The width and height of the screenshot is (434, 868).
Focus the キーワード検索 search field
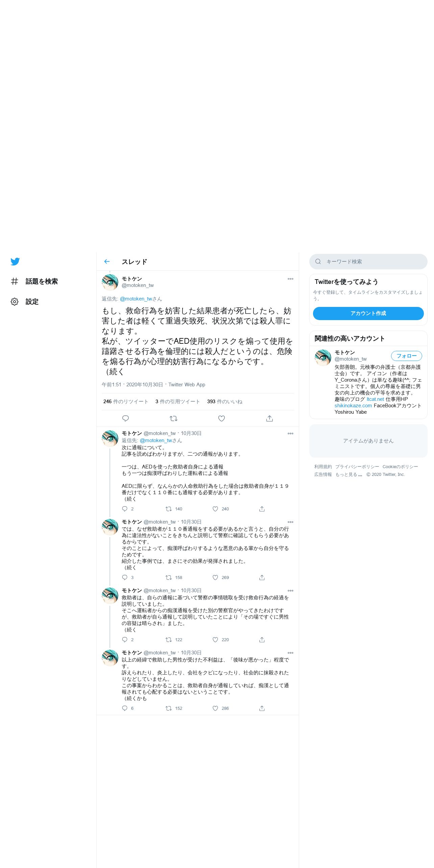point(368,262)
